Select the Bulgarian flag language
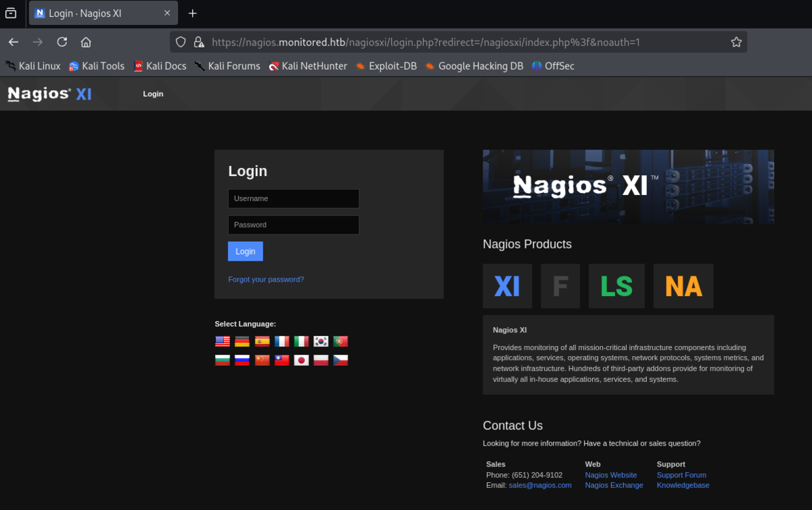This screenshot has width=812, height=510. click(x=223, y=360)
